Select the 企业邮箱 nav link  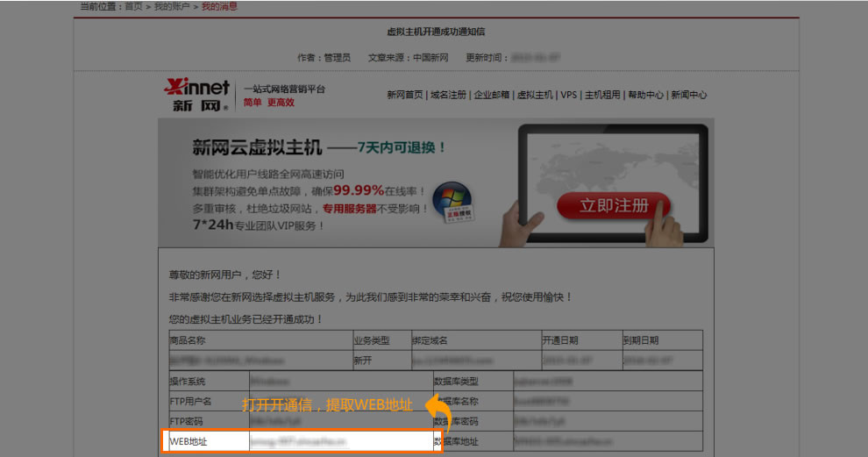(x=492, y=95)
